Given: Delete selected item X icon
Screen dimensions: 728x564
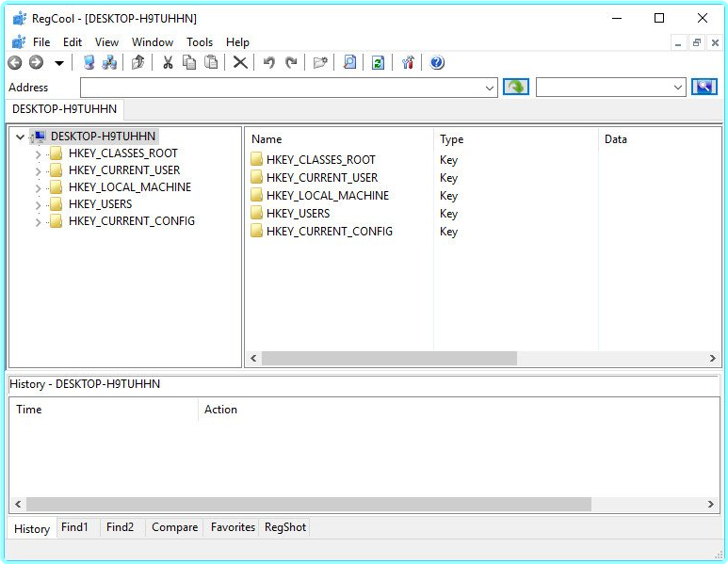Looking at the screenshot, I should coord(240,62).
